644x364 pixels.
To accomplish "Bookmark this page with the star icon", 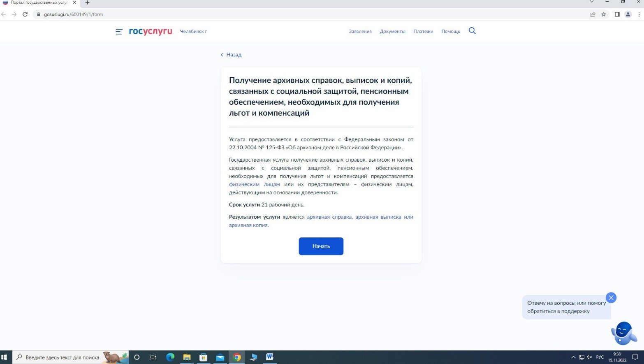I will pos(604,14).
